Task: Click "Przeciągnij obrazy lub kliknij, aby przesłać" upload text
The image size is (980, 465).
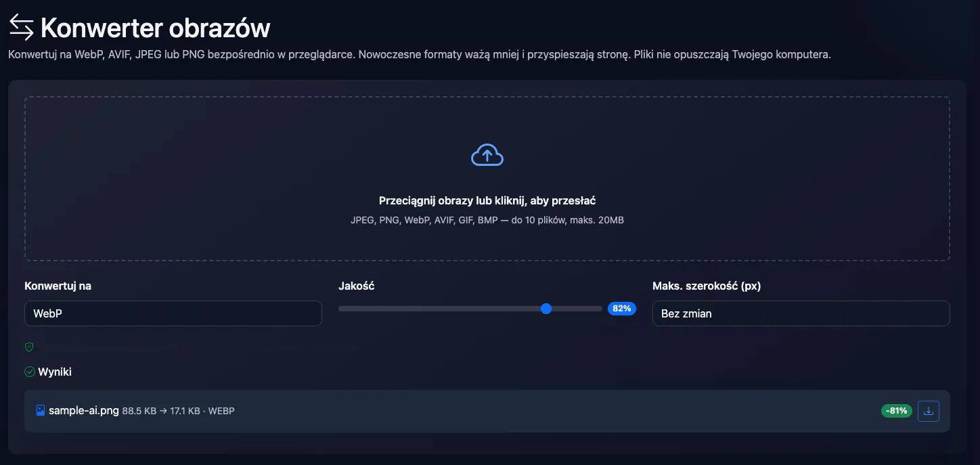Action: 487,200
